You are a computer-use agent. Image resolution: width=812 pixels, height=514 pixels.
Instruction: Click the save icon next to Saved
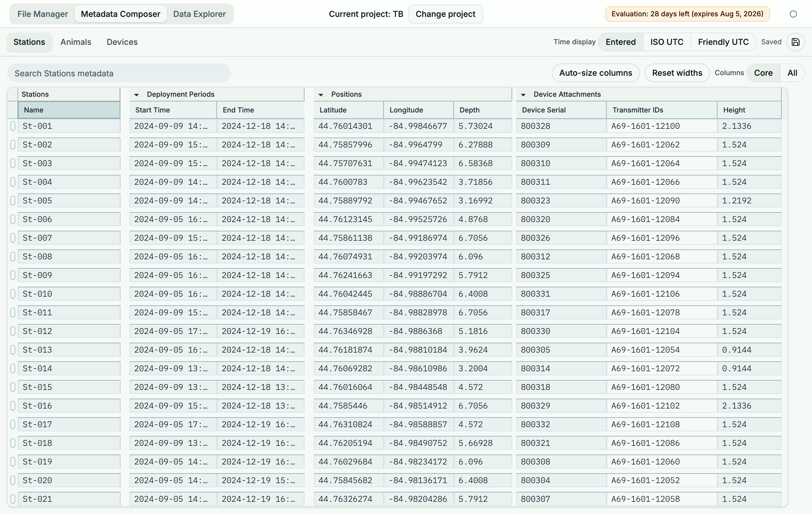coord(795,42)
